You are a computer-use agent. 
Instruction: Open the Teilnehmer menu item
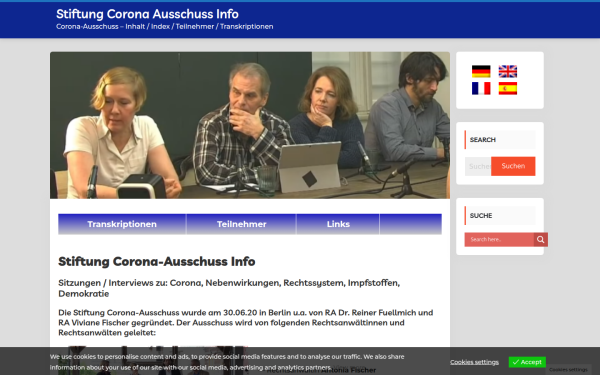point(241,224)
